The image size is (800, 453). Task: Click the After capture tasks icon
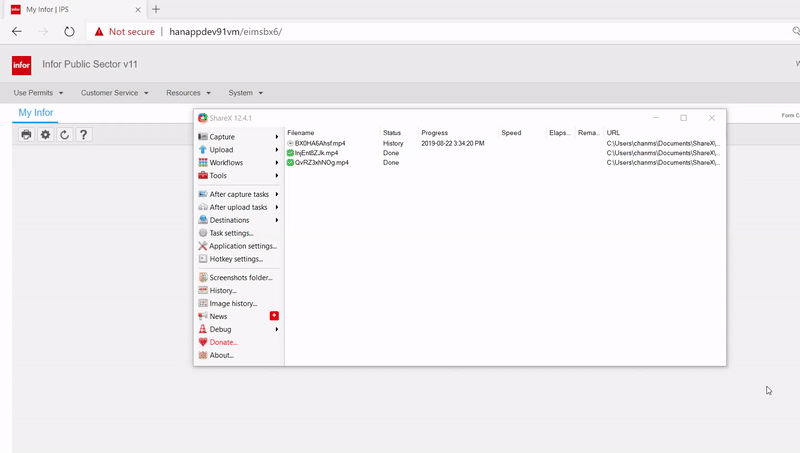point(203,194)
